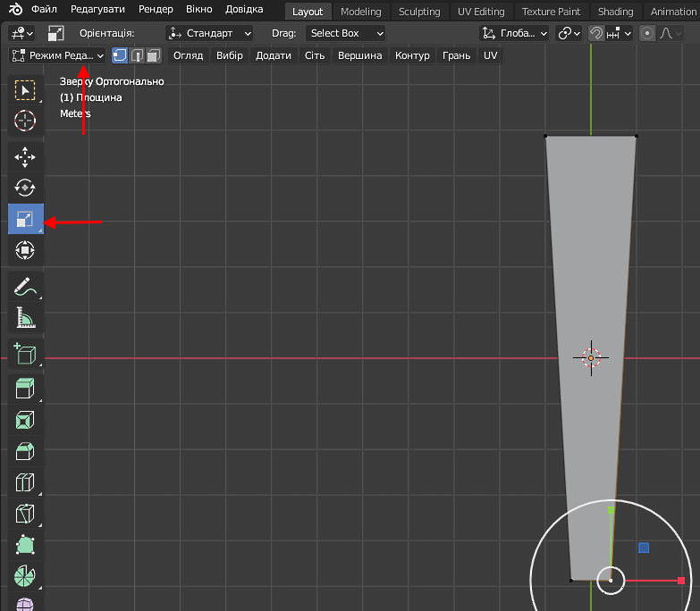This screenshot has width=700, height=611.
Task: Open the UV viewport menu
Action: click(x=490, y=55)
